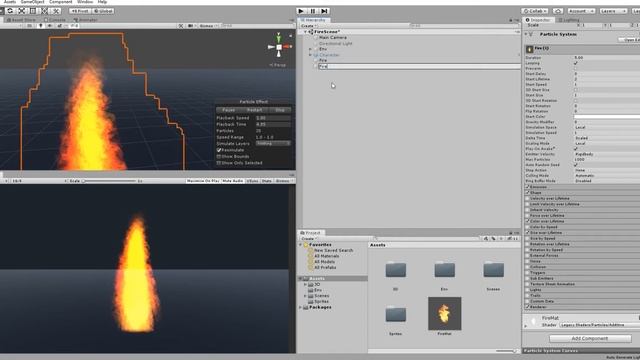This screenshot has width=640, height=360.
Task: Open the Sprites folder icon in Assets
Action: (396, 314)
